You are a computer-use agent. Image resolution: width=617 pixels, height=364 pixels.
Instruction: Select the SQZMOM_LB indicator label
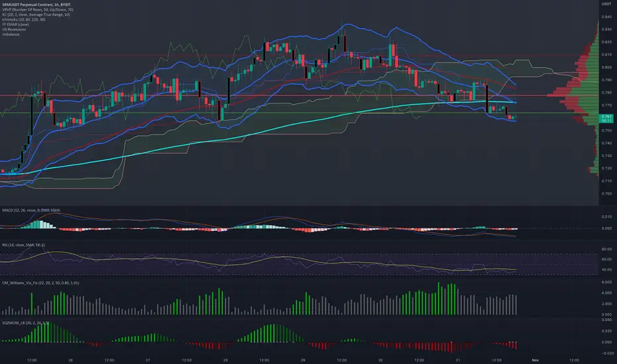point(25,323)
